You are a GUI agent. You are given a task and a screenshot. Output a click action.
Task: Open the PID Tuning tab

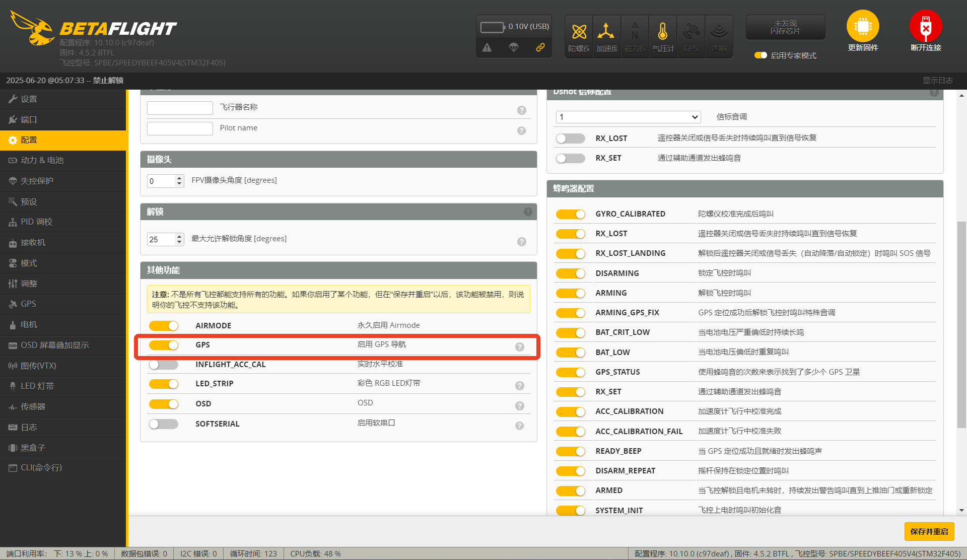(63, 222)
